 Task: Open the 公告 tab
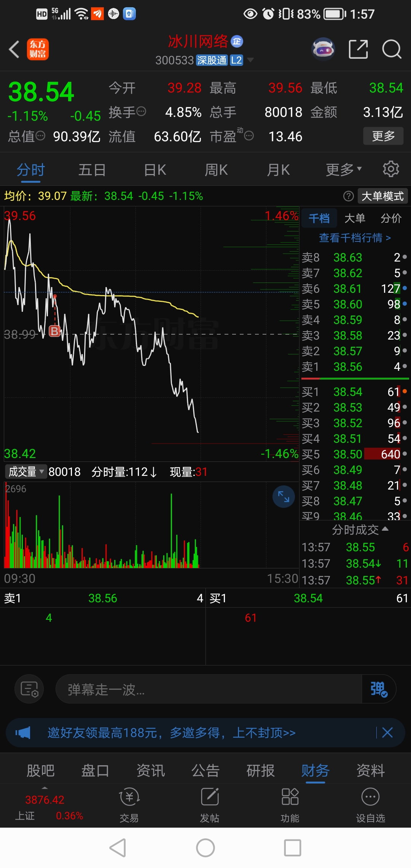tap(205, 771)
